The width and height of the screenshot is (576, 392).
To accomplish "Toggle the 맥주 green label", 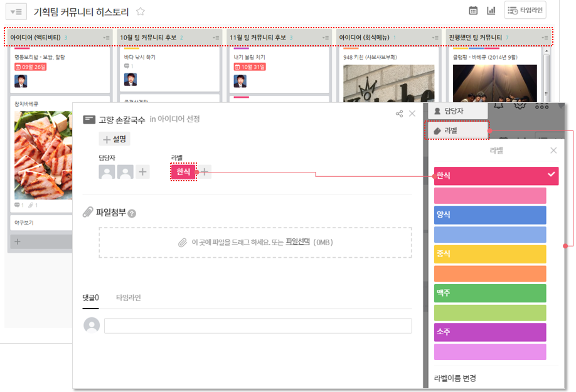I will (x=490, y=293).
